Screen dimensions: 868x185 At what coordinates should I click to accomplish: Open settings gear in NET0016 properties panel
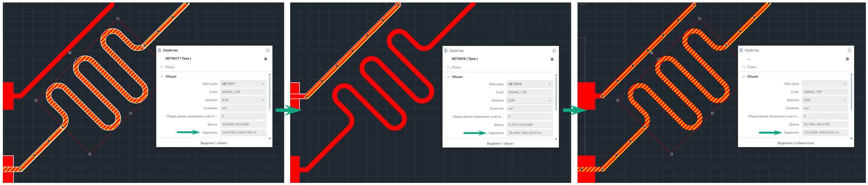552,59
